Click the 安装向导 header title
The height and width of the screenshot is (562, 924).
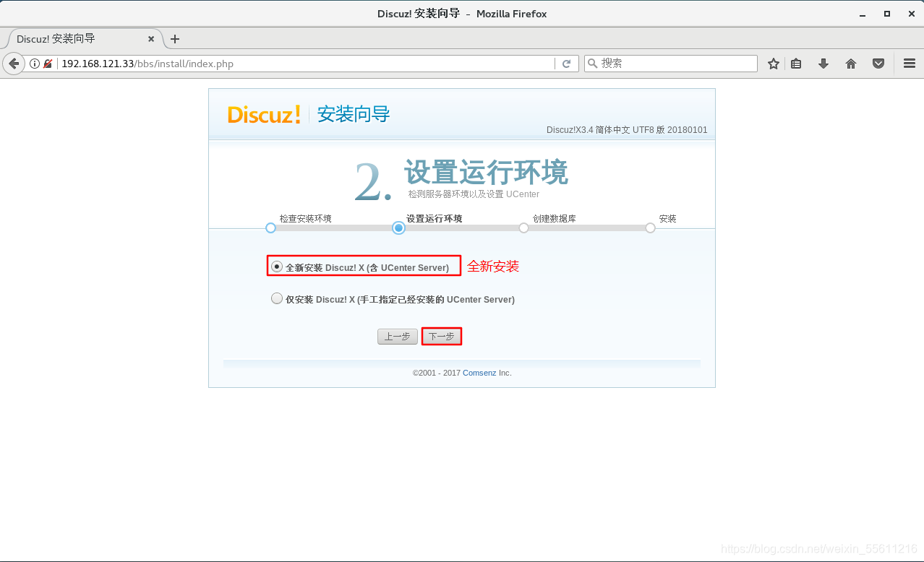click(x=354, y=114)
